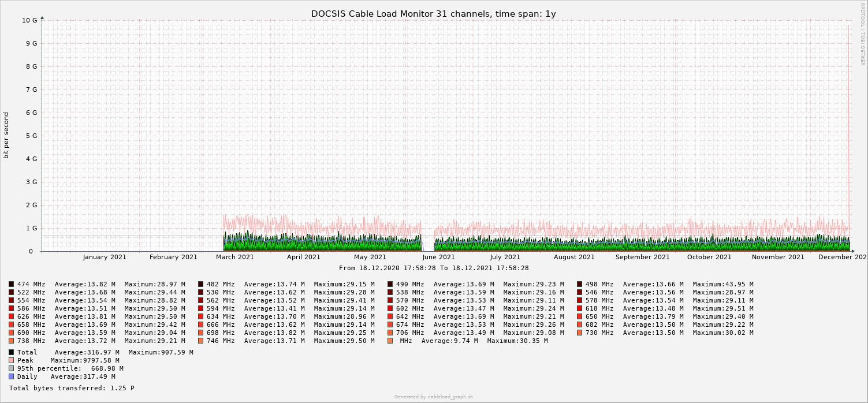
Task: Click the 474 MHz legend color swatch
Action: click(11, 284)
